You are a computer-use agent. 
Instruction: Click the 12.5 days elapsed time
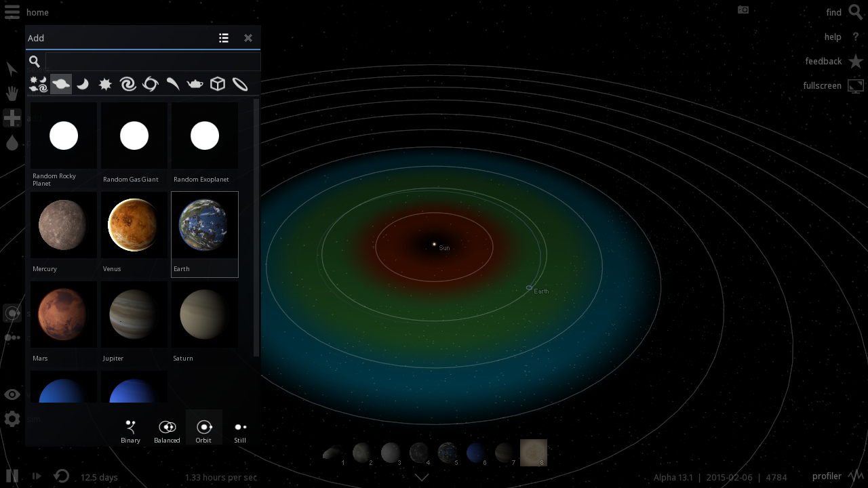coord(99,477)
